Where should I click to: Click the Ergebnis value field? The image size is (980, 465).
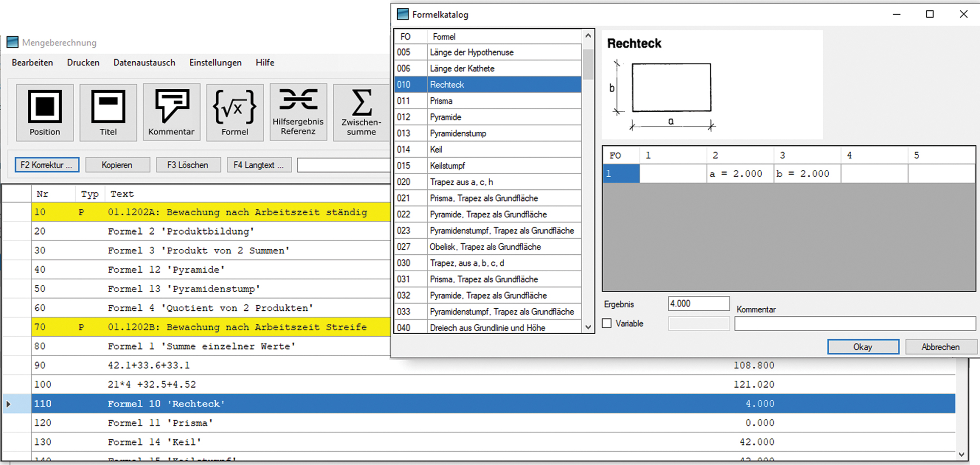click(x=698, y=303)
